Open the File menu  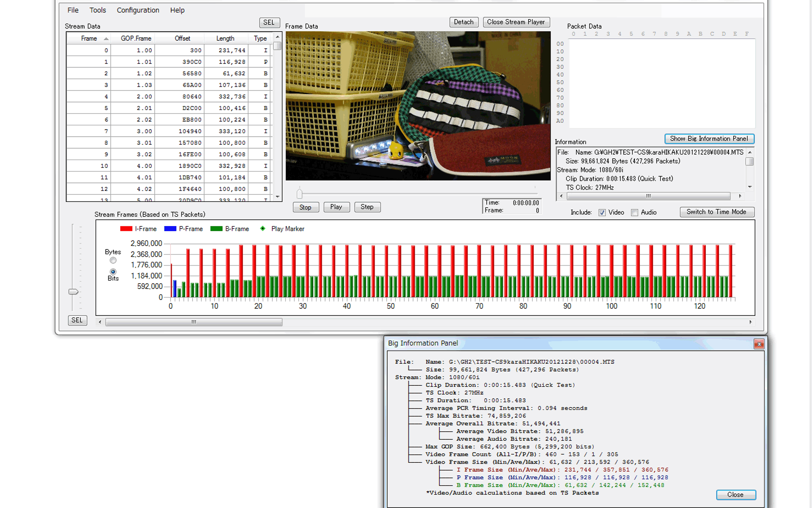[73, 10]
